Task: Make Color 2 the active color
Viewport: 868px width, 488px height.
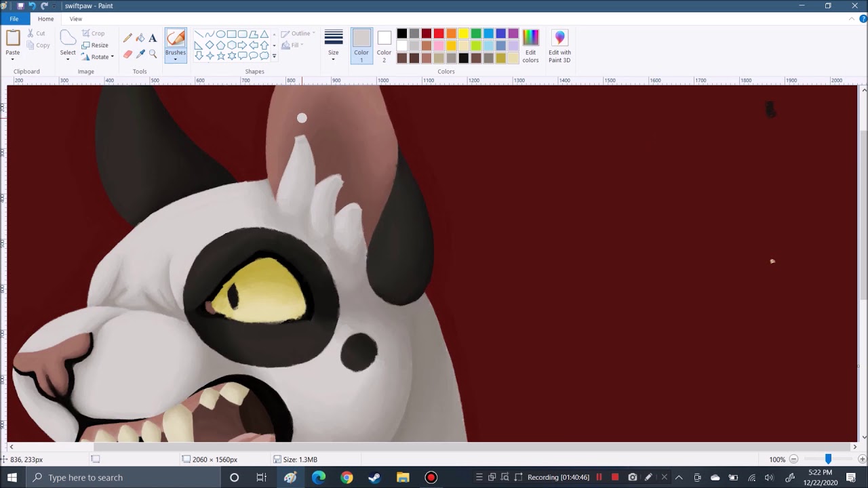Action: click(x=384, y=46)
